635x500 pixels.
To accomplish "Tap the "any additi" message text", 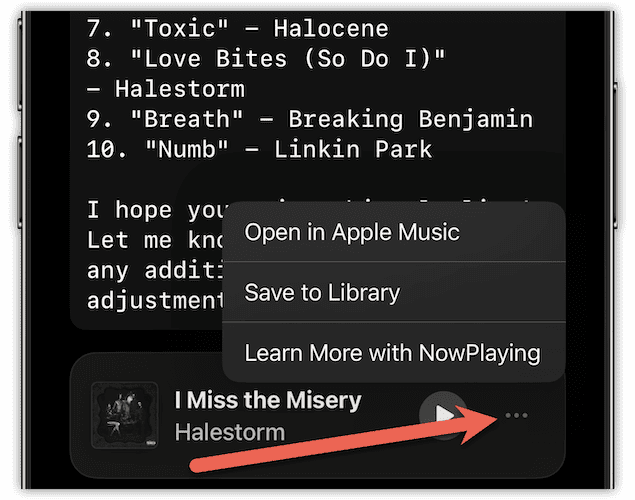I will pos(155,270).
